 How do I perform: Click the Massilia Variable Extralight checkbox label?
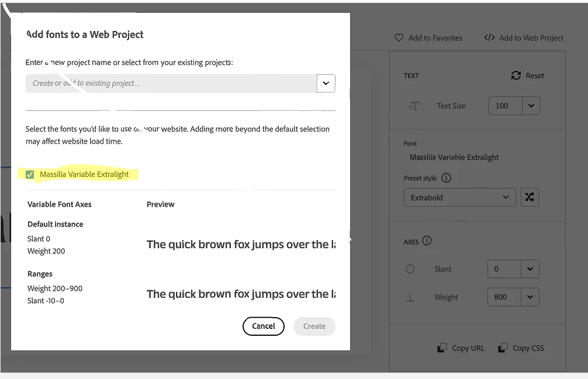[84, 175]
